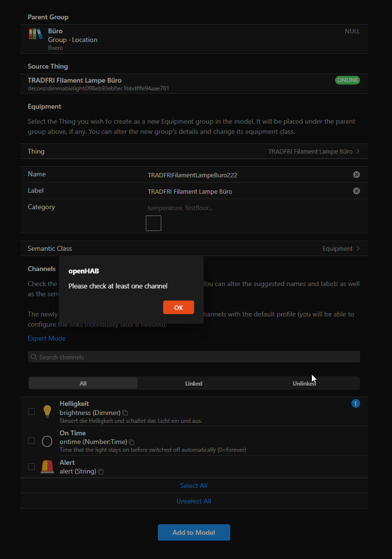Check the On Time channel checkbox
The width and height of the screenshot is (392, 559).
click(x=31, y=441)
